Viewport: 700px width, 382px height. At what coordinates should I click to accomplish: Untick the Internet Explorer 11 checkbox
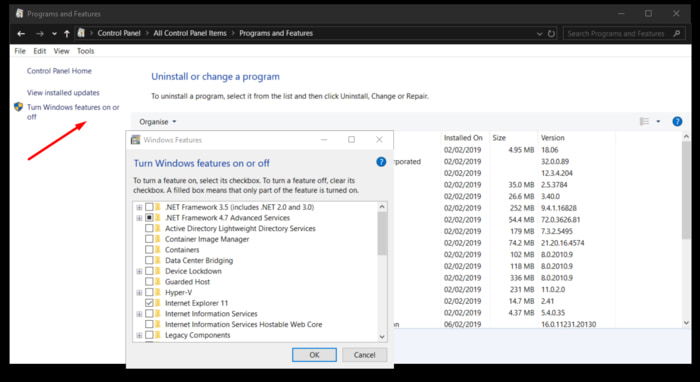pyautogui.click(x=149, y=303)
